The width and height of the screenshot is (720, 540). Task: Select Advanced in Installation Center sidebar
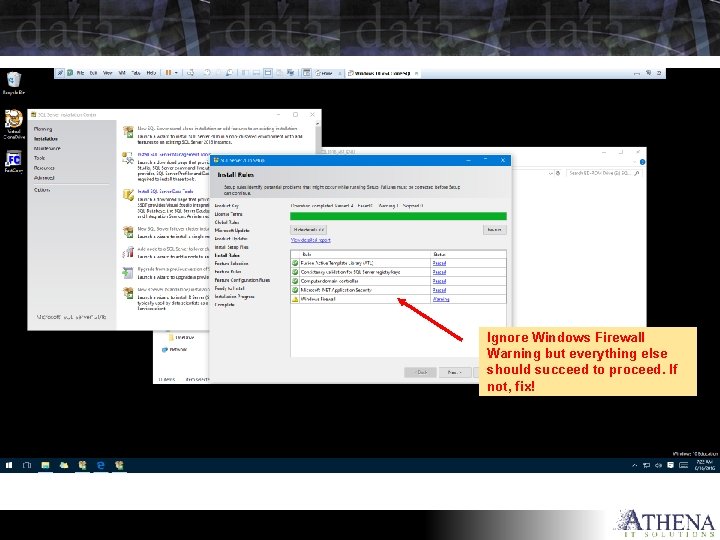click(x=44, y=178)
